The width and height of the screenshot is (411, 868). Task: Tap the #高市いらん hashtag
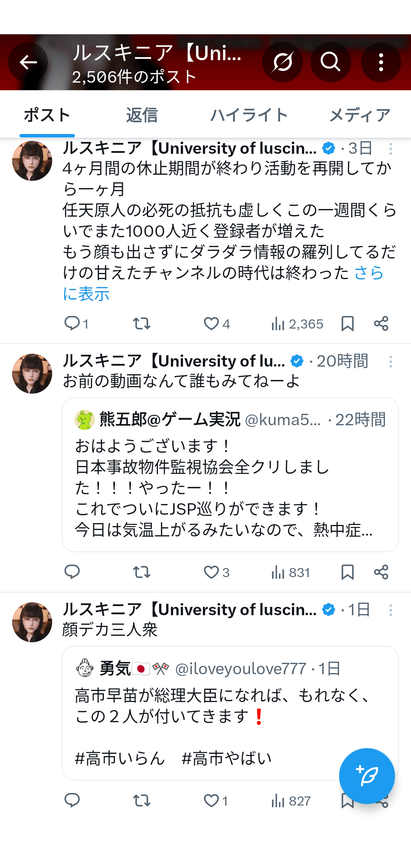[120, 758]
